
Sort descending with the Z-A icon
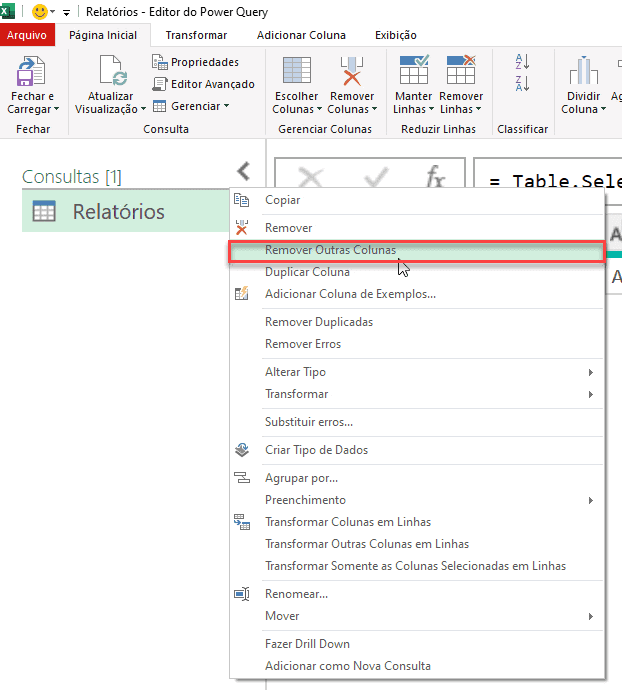click(x=522, y=83)
